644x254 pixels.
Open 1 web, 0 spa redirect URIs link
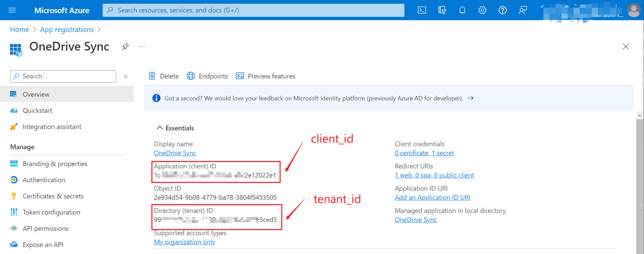point(434,175)
